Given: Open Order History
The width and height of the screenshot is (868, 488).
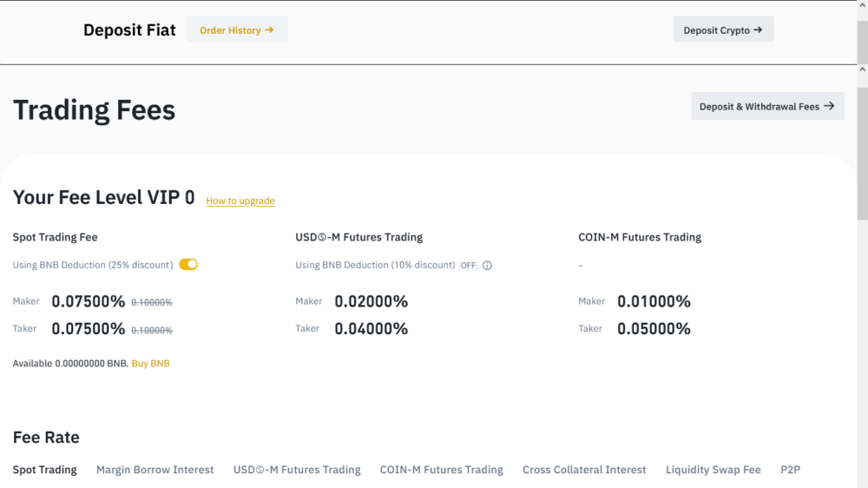Looking at the screenshot, I should pos(237,30).
